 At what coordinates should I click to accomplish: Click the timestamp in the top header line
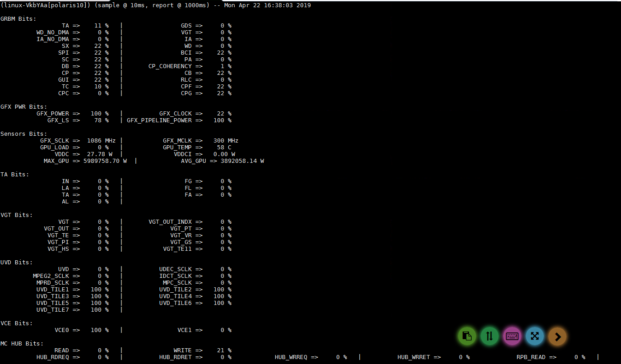[x=267, y=5]
